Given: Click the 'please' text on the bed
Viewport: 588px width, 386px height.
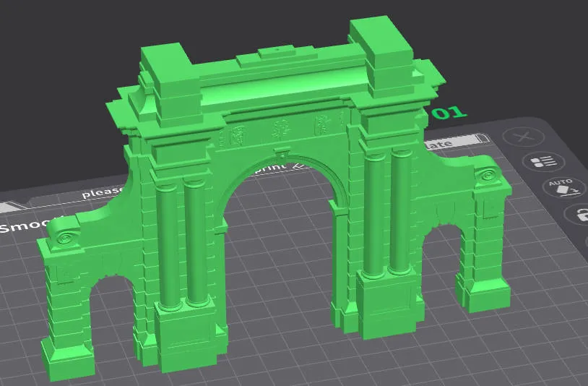Looking at the screenshot, I should (x=101, y=193).
